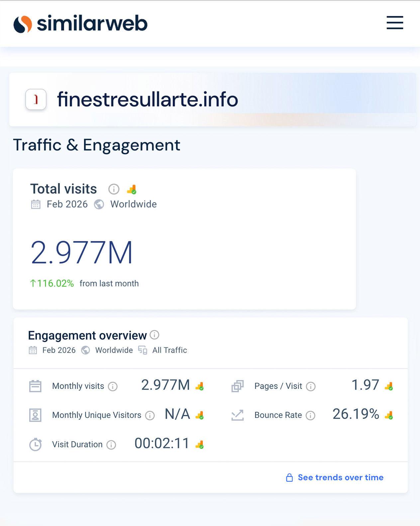Click the verified badge next to 00:02:11 duration
Screen dimensions: 420x526
[200, 445]
